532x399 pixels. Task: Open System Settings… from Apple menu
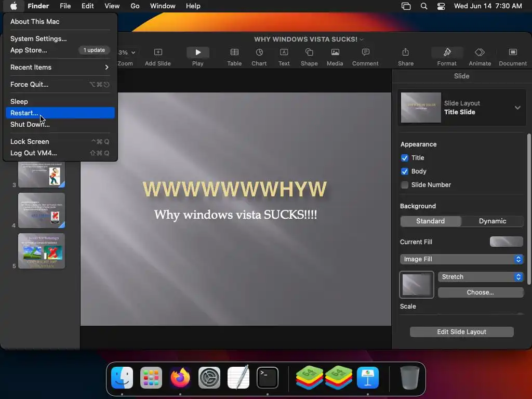tap(60, 38)
